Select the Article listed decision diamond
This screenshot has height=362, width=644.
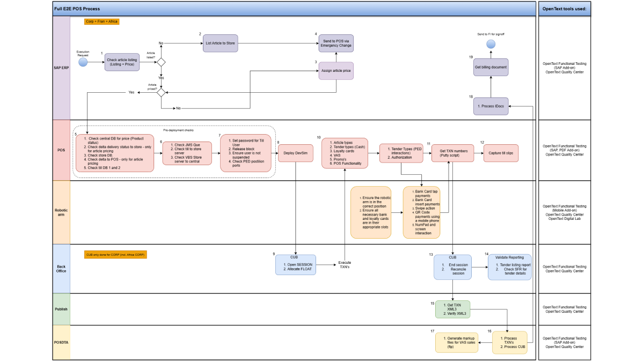[160, 62]
